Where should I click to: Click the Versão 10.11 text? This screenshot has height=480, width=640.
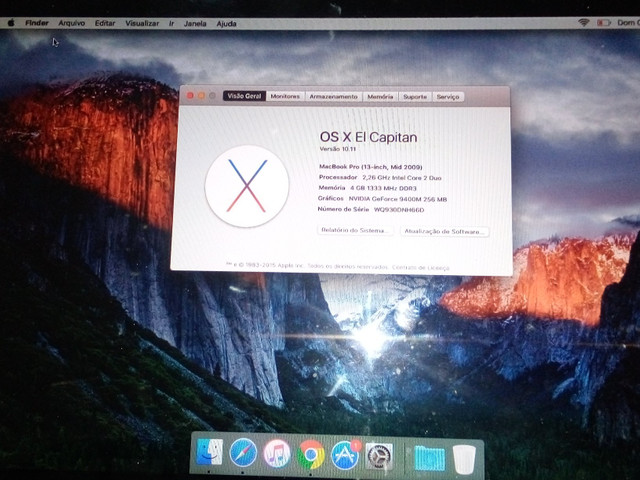[338, 149]
